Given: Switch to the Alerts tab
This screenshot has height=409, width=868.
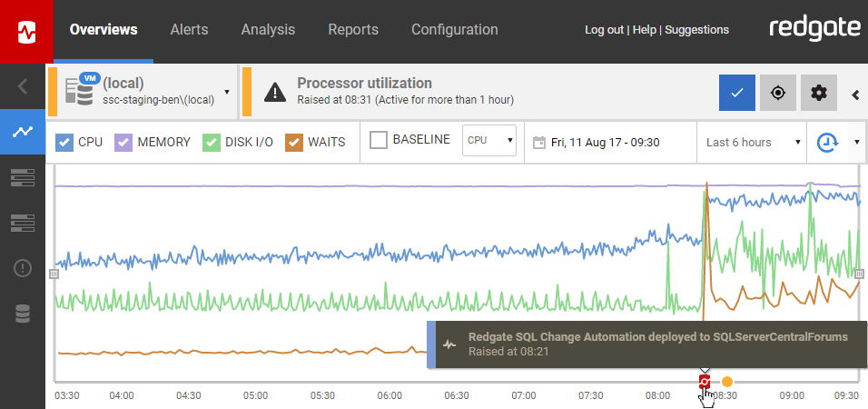Looking at the screenshot, I should point(190,29).
